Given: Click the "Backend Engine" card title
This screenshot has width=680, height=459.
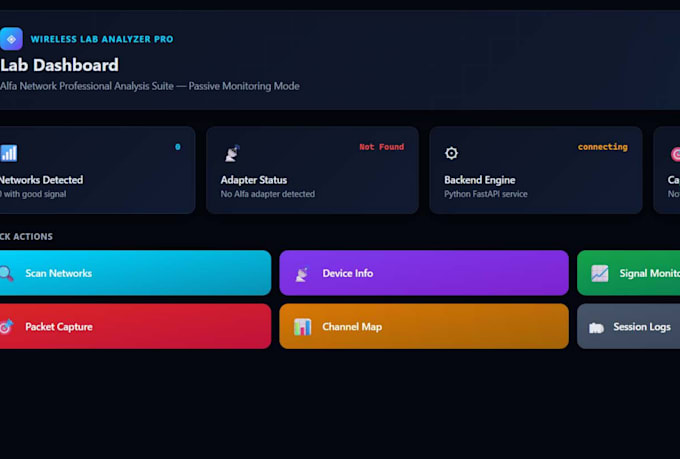Looking at the screenshot, I should pos(480,180).
